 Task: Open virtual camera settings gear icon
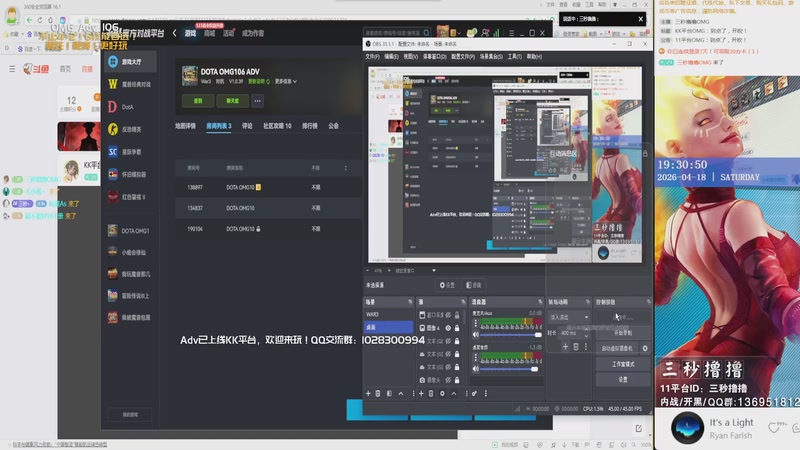(645, 348)
